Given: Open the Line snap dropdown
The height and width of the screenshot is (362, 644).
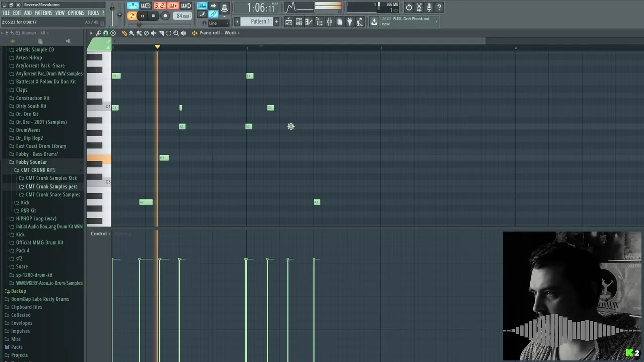Looking at the screenshot, I should coord(218,23).
